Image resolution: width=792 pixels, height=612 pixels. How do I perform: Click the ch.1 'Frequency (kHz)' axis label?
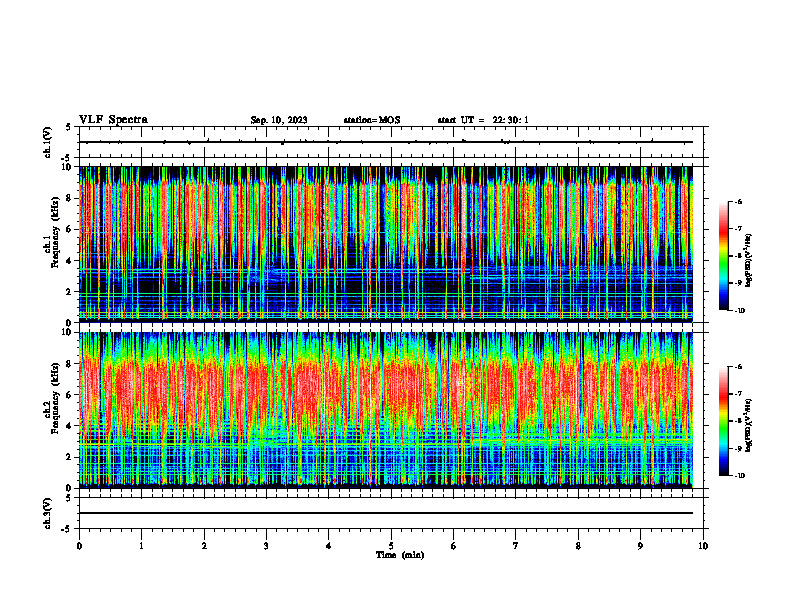[55, 232]
